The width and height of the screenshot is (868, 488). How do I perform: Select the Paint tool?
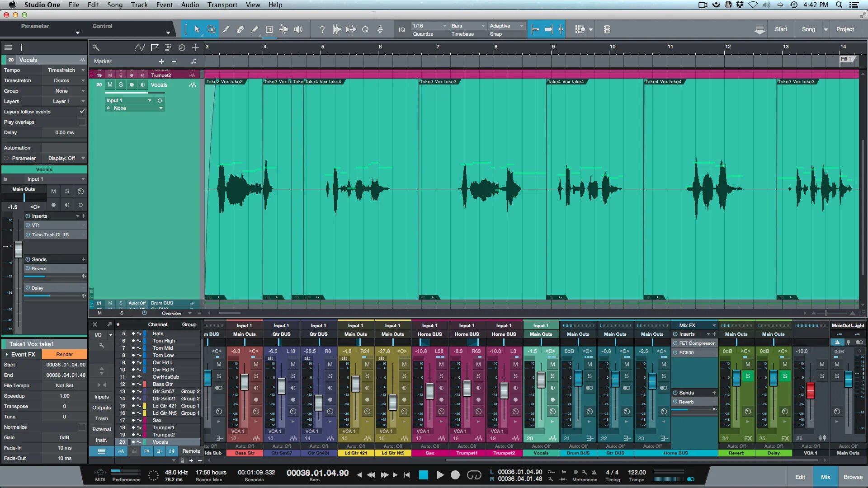(255, 30)
